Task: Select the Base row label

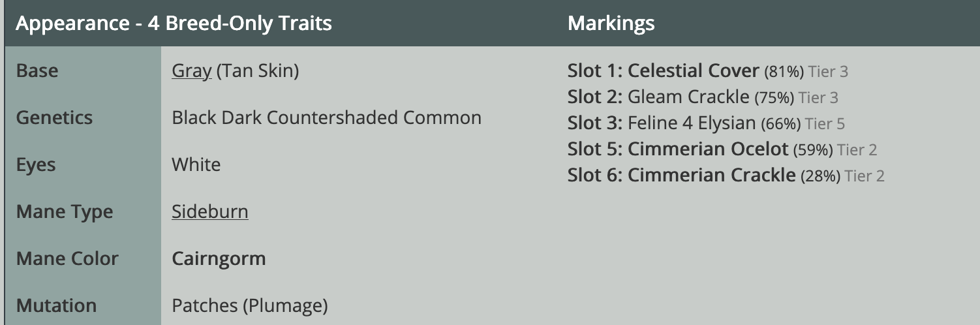Action: 37,70
